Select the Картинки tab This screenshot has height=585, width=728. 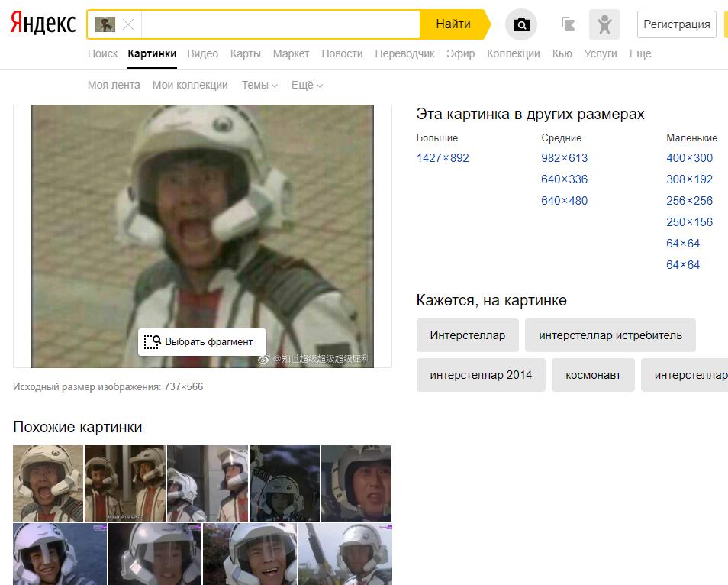tap(152, 54)
